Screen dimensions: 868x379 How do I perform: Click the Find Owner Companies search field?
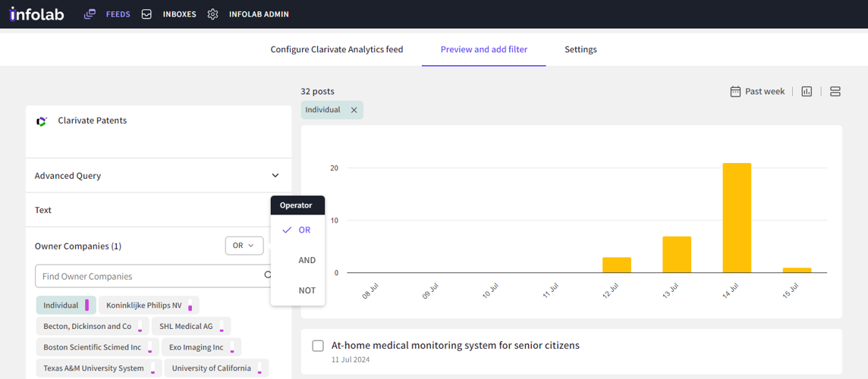coord(148,277)
